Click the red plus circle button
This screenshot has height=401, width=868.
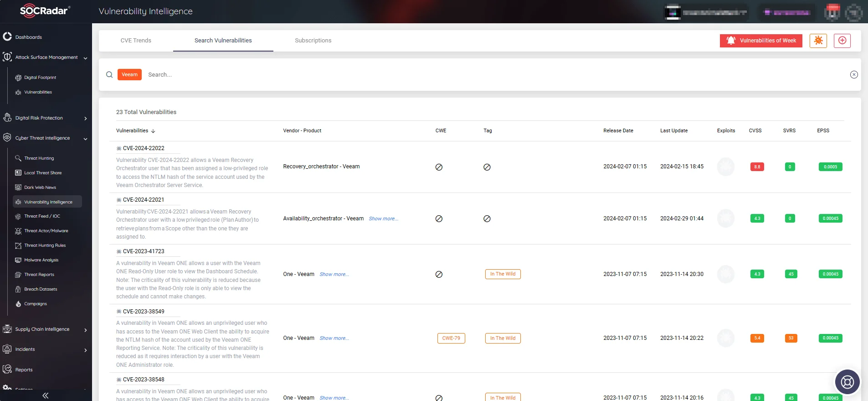click(842, 41)
